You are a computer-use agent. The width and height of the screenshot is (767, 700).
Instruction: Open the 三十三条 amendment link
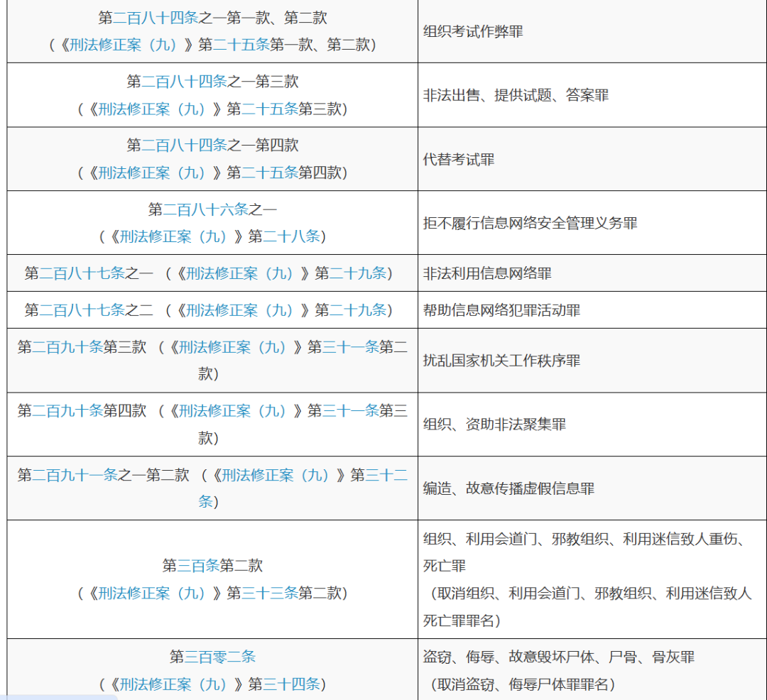pyautogui.click(x=270, y=594)
